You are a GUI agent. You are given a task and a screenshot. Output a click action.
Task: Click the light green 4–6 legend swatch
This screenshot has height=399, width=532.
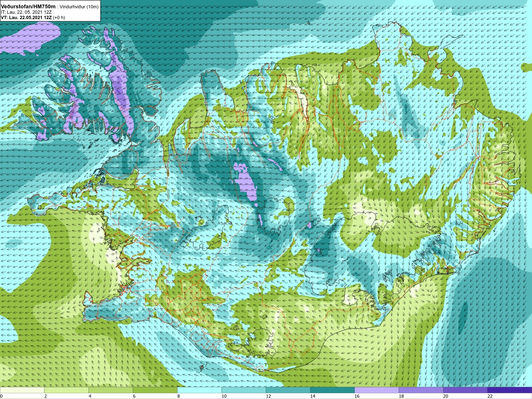pyautogui.click(x=111, y=390)
